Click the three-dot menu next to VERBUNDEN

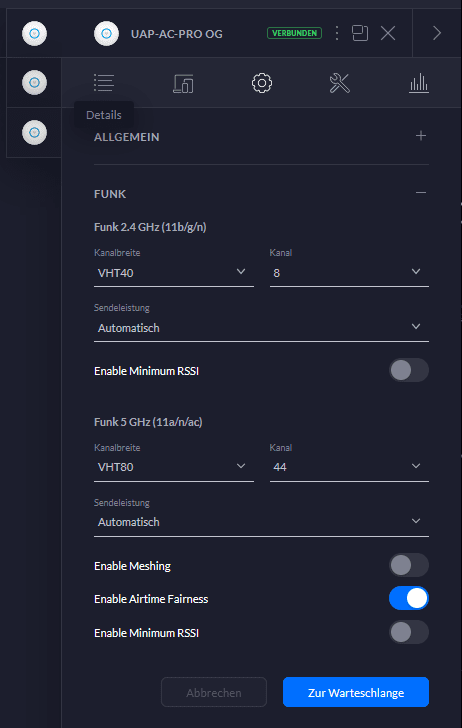pos(337,33)
